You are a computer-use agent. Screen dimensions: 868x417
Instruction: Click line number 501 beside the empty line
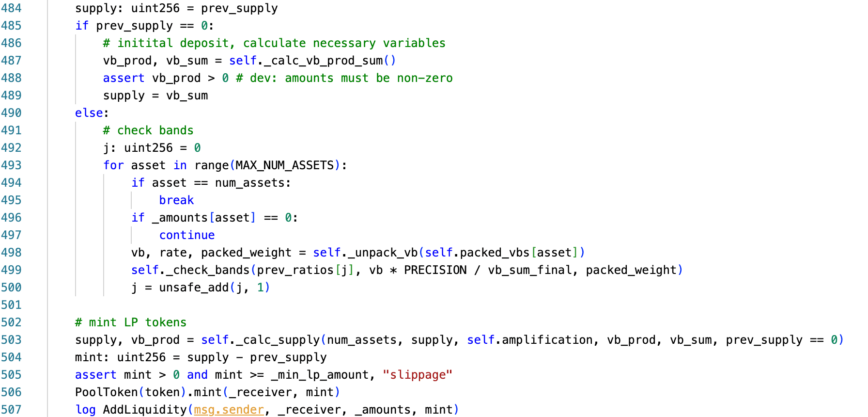pos(11,305)
